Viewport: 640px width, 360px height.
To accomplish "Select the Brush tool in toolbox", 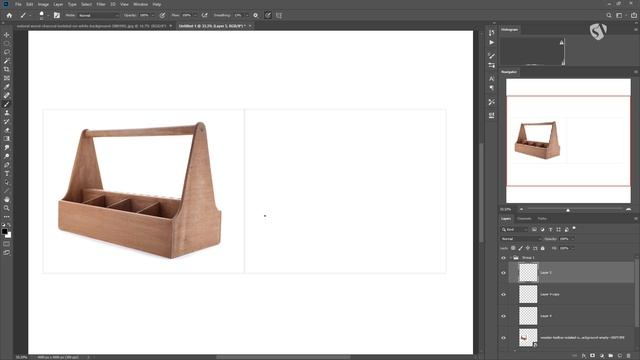I will [x=7, y=104].
